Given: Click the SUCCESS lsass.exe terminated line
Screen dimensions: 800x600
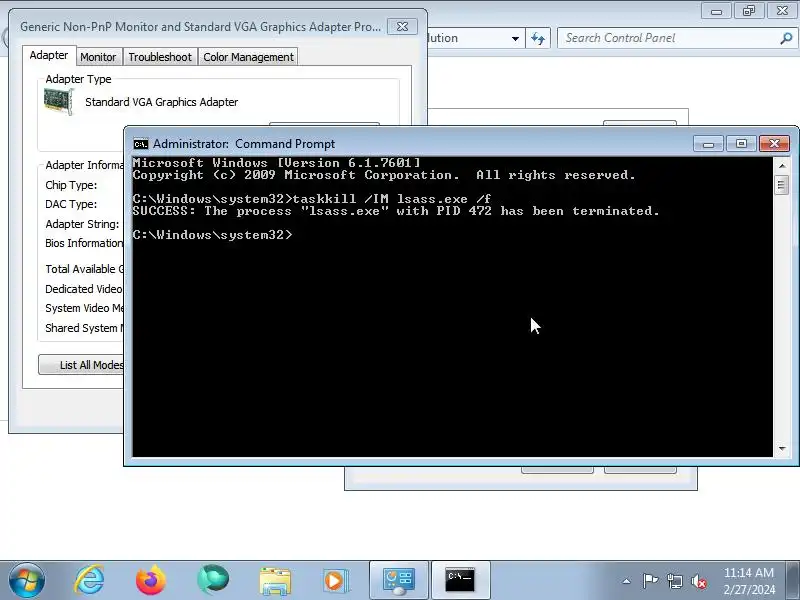Looking at the screenshot, I should pyautogui.click(x=396, y=211).
